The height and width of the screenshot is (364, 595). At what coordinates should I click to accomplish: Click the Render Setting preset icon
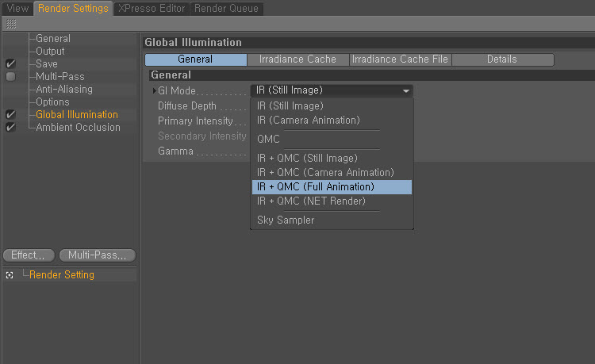pos(10,275)
